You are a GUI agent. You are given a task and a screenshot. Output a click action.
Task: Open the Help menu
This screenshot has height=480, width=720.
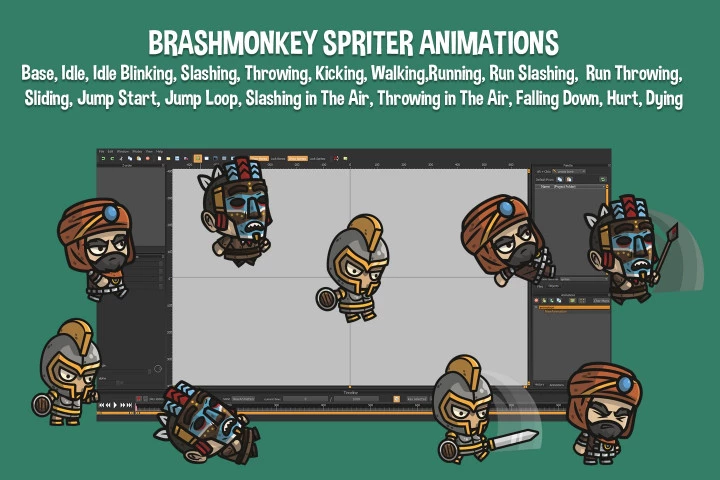click(x=159, y=151)
